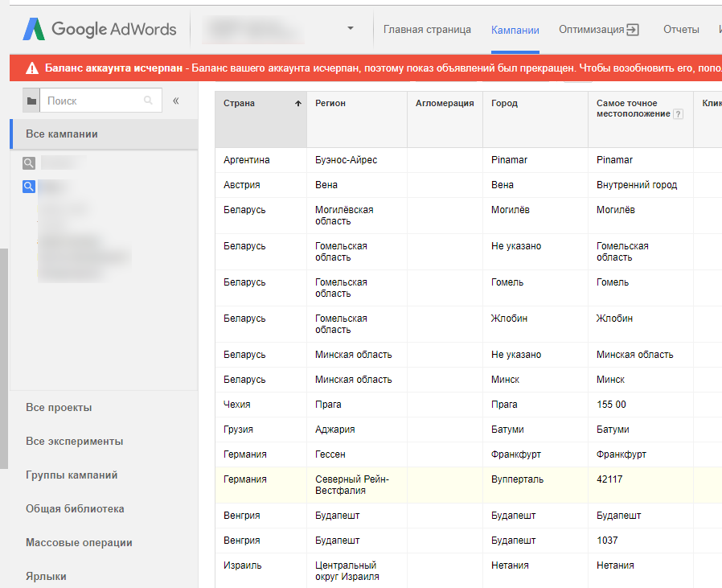Screen dimensions: 722x588
Task: Click the help icon near Самое точное местоположение
Action: 678,114
